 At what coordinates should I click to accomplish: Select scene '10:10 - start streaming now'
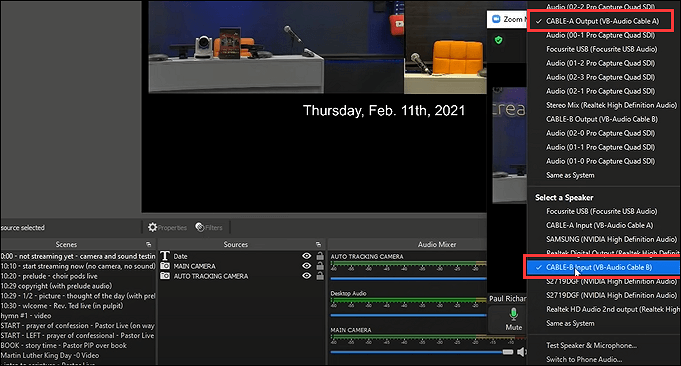coord(78,266)
